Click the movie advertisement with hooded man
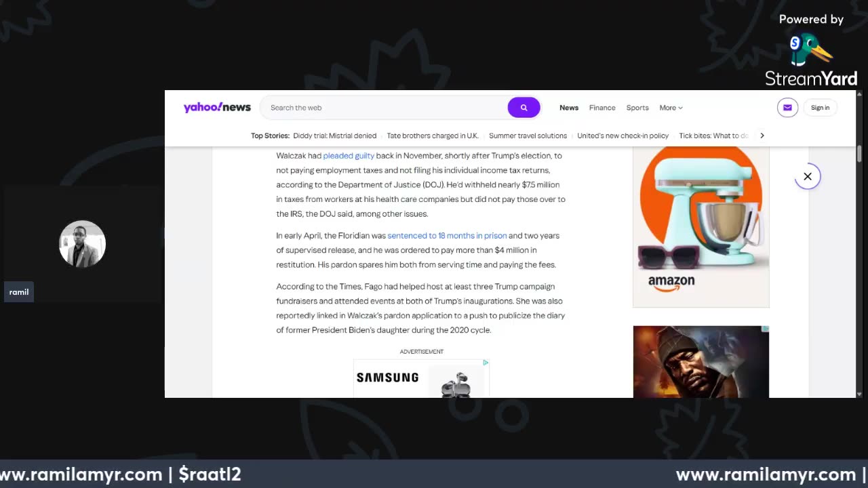 pyautogui.click(x=701, y=361)
